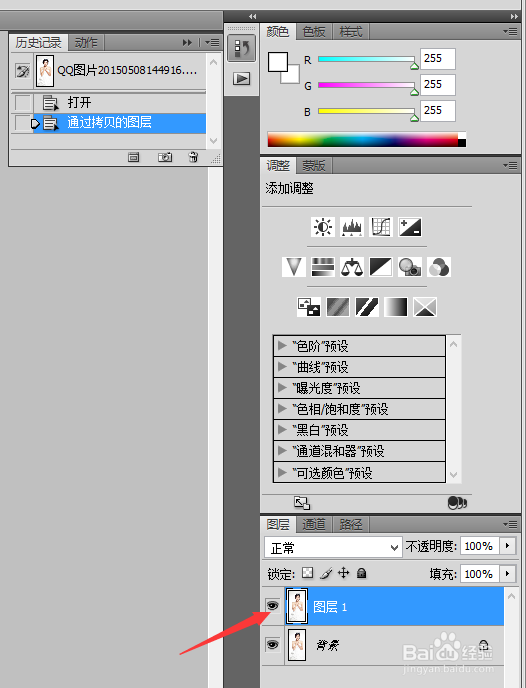526x688 pixels.
Task: Open History panel flyout menu
Action: [x=212, y=43]
